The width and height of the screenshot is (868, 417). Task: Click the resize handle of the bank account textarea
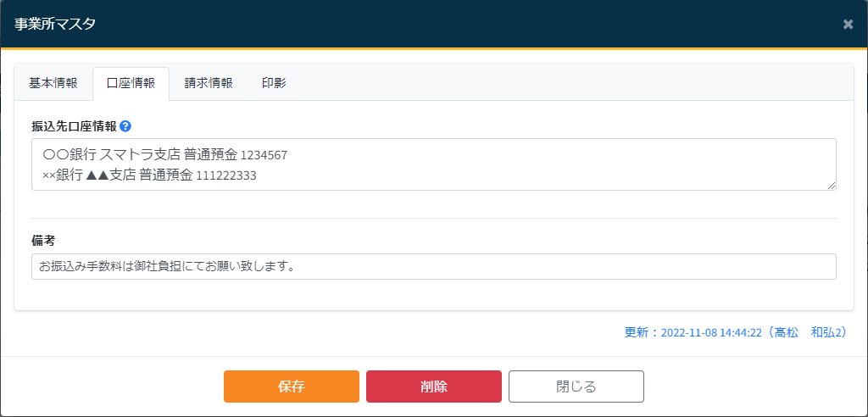[832, 186]
